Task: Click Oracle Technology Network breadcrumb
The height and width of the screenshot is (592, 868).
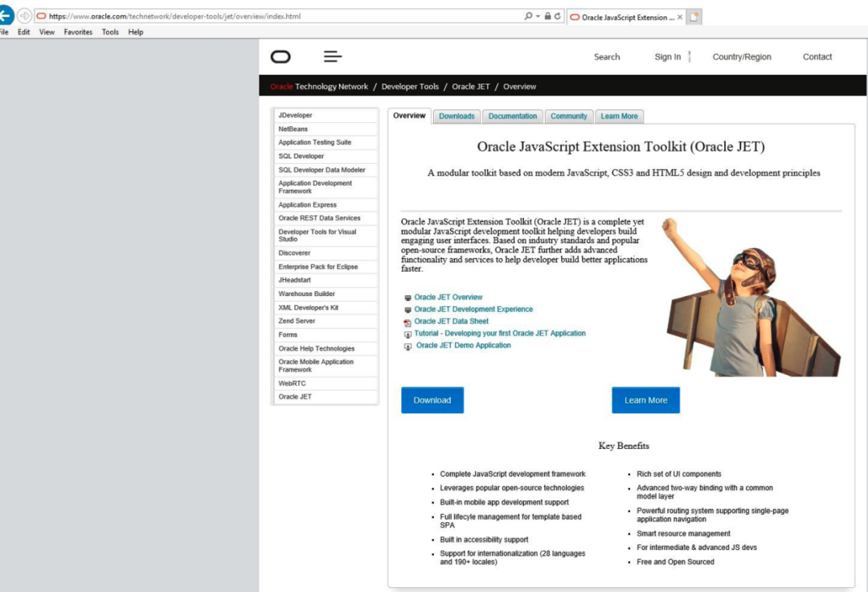Action: click(319, 86)
